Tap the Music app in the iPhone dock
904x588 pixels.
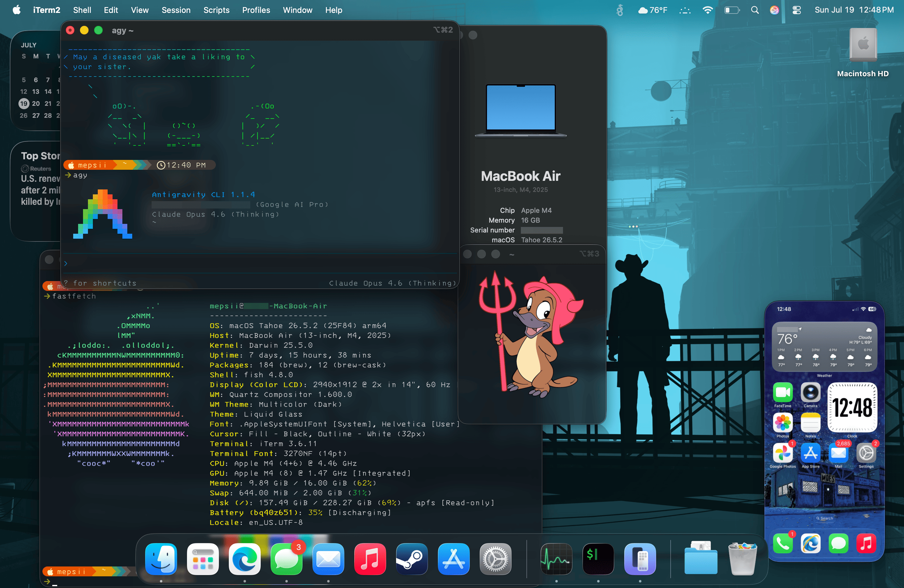[866, 543]
